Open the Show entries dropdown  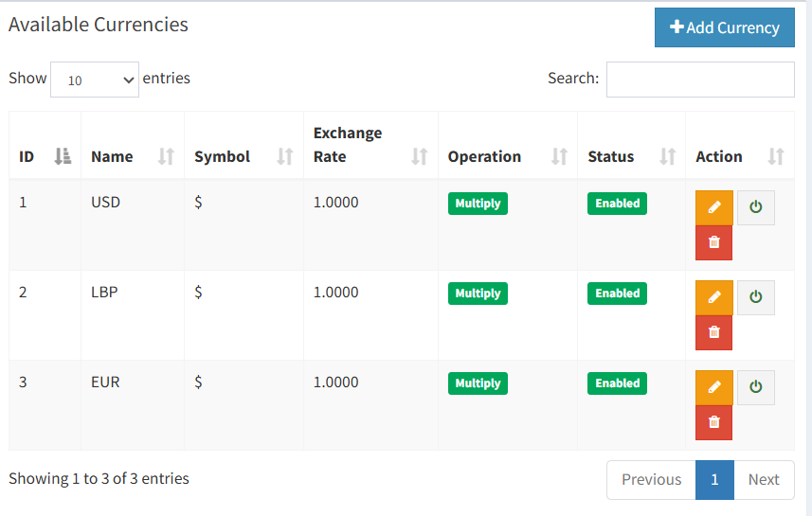point(95,80)
